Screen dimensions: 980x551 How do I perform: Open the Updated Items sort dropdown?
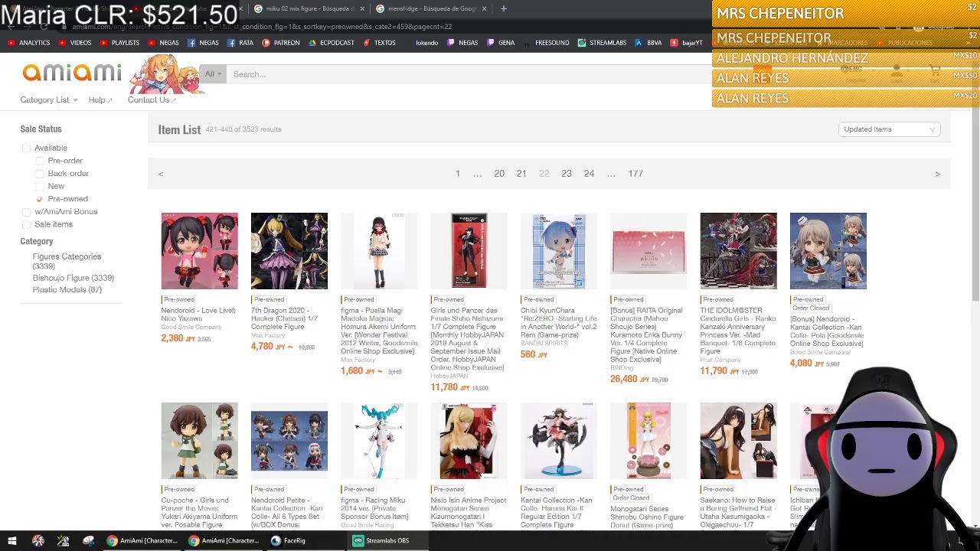click(889, 129)
